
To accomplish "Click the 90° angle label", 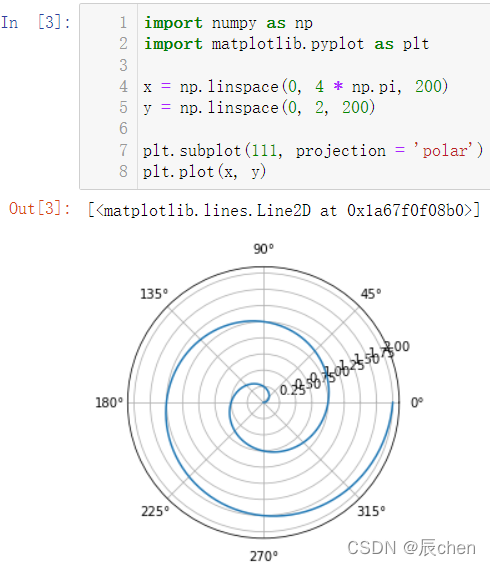I will click(264, 249).
